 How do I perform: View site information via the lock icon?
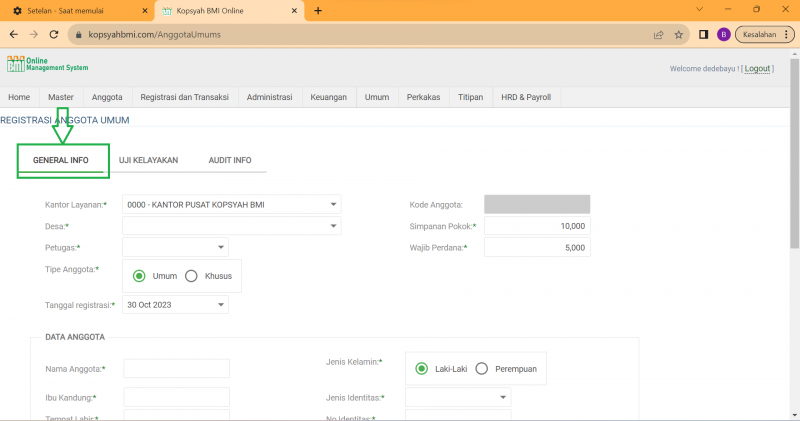pyautogui.click(x=78, y=35)
